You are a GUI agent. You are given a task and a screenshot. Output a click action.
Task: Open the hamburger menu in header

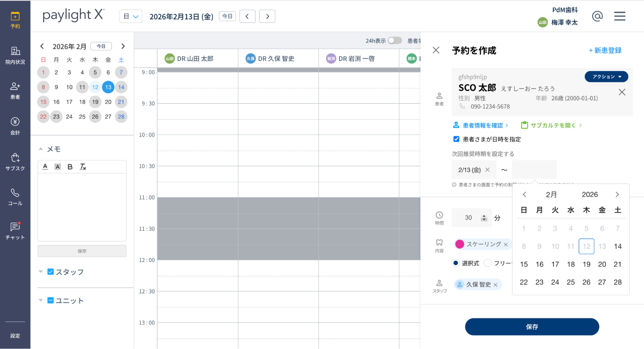[620, 16]
